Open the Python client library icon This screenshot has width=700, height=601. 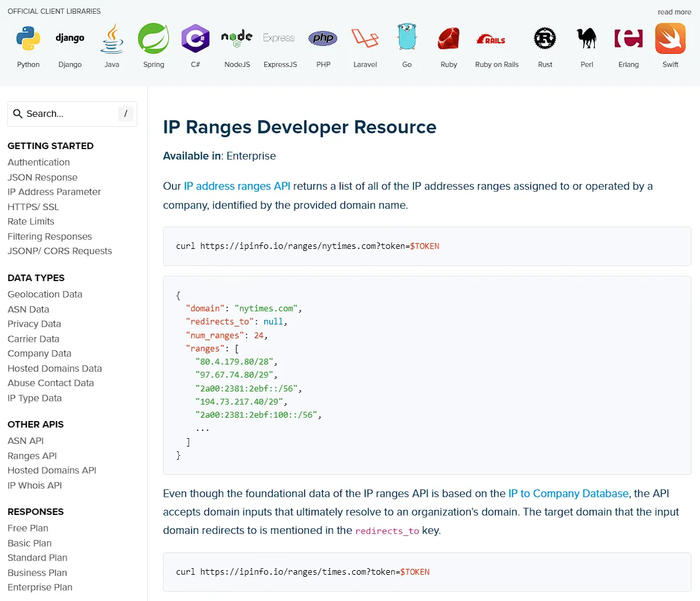pyautogui.click(x=28, y=38)
